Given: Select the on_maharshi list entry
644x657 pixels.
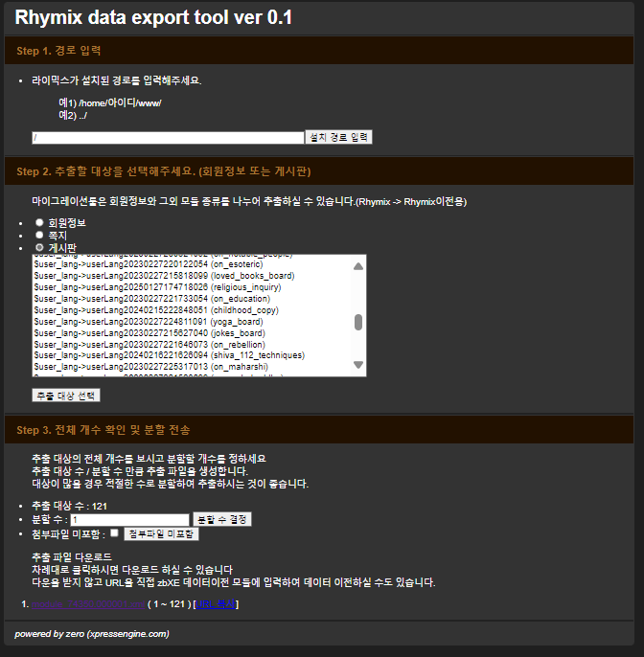Looking at the screenshot, I should [x=194, y=367].
